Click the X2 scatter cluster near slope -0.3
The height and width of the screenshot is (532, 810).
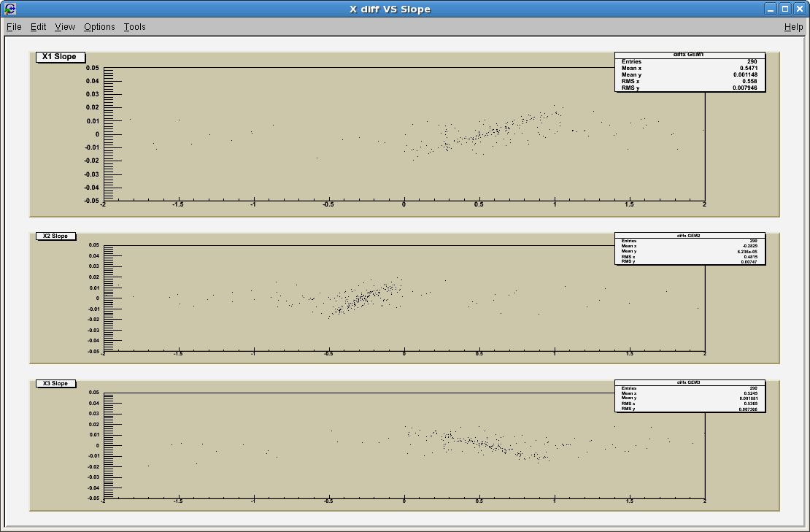[362, 298]
